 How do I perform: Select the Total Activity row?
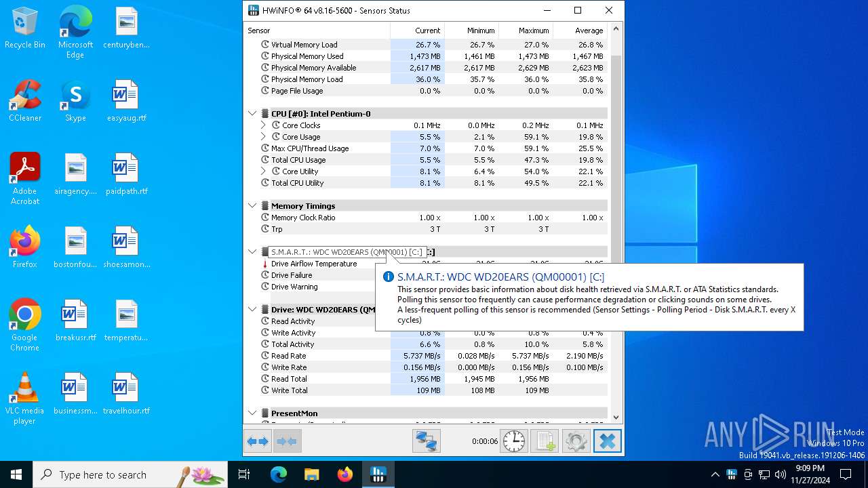pyautogui.click(x=427, y=344)
